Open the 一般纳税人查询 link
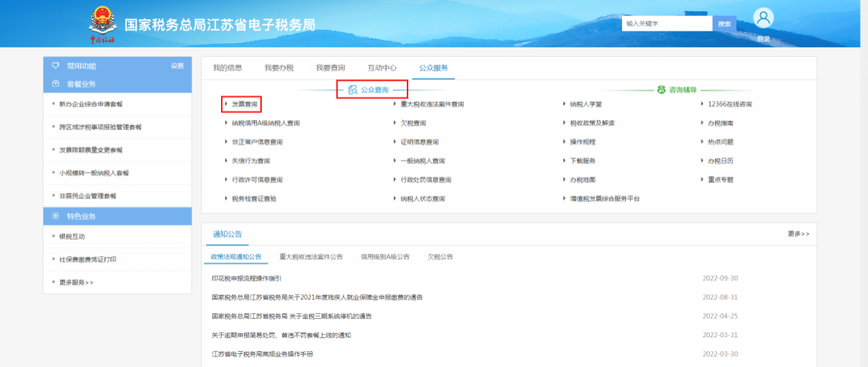Viewport: 868px width, 367px height. tap(423, 161)
